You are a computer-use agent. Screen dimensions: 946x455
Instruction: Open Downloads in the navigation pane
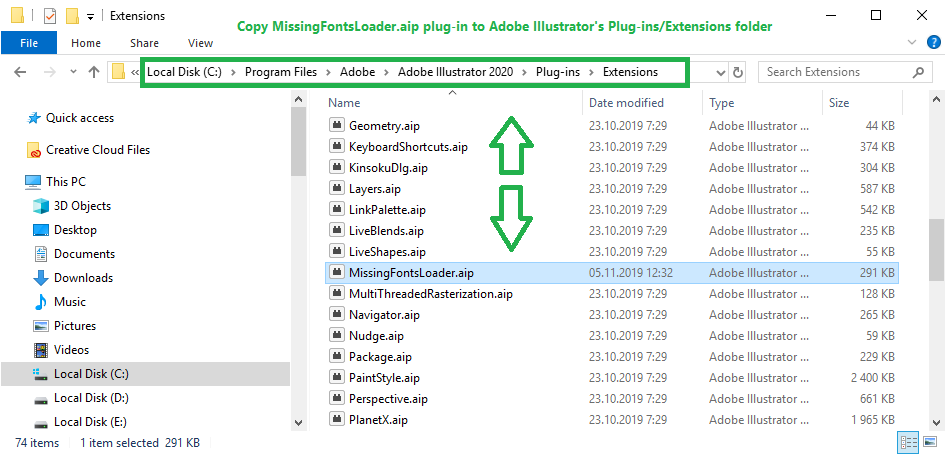(x=83, y=278)
